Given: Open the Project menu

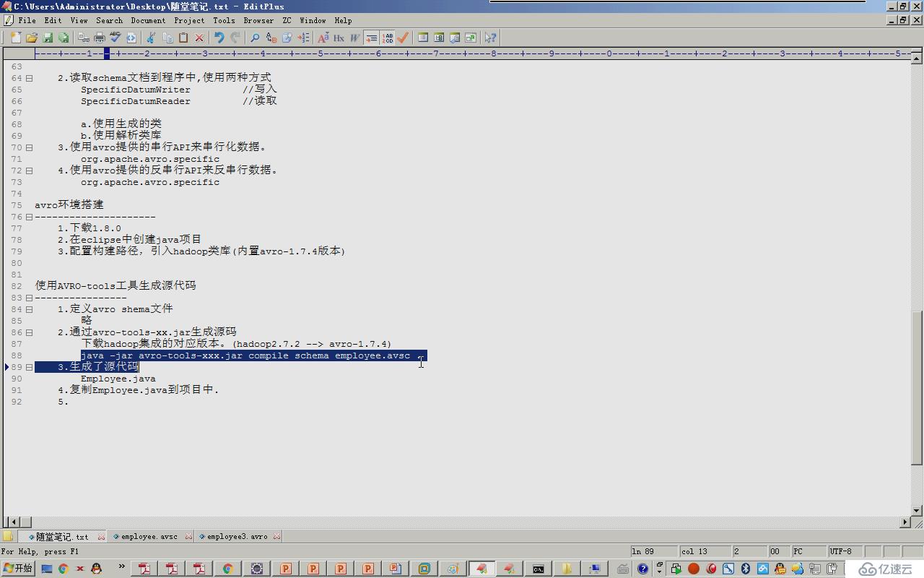Looking at the screenshot, I should coord(189,20).
